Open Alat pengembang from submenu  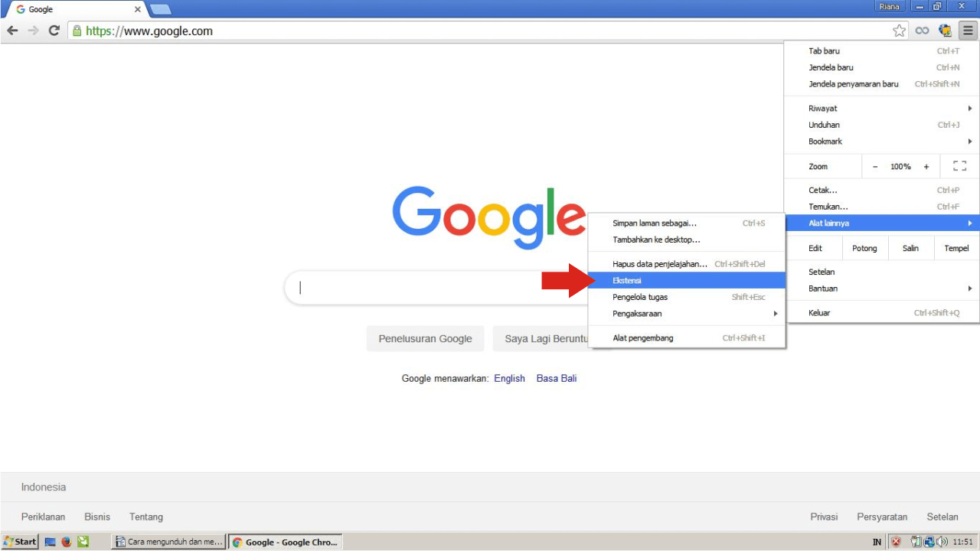point(687,338)
